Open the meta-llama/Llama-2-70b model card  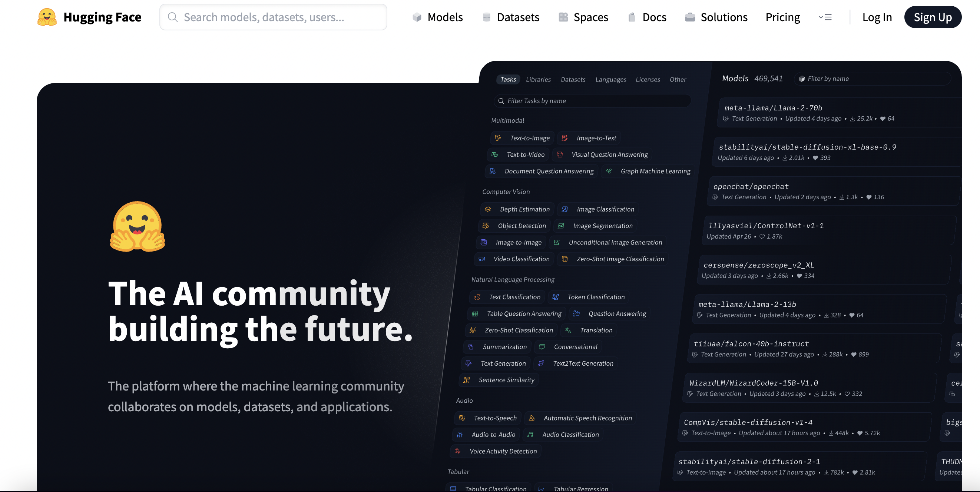(840, 113)
